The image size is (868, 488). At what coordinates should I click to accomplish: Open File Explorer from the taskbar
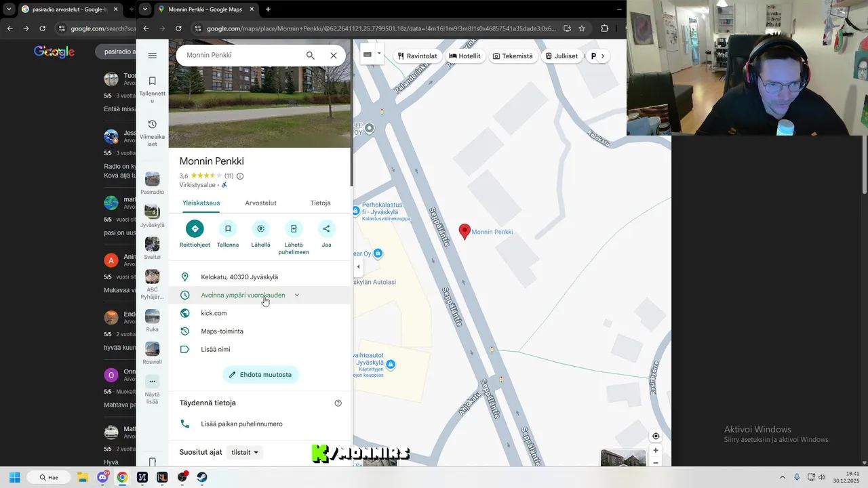click(x=83, y=477)
